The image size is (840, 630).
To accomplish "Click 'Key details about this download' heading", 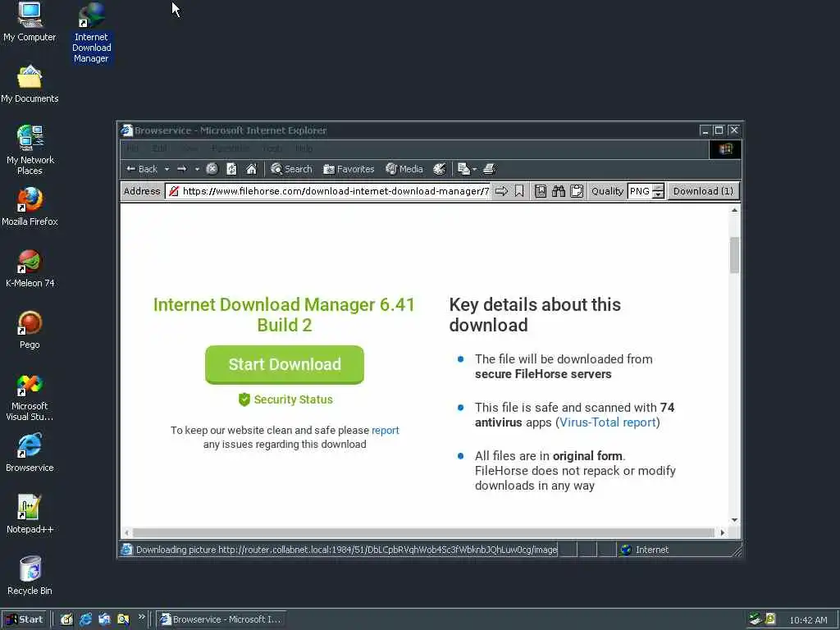I will pos(535,315).
